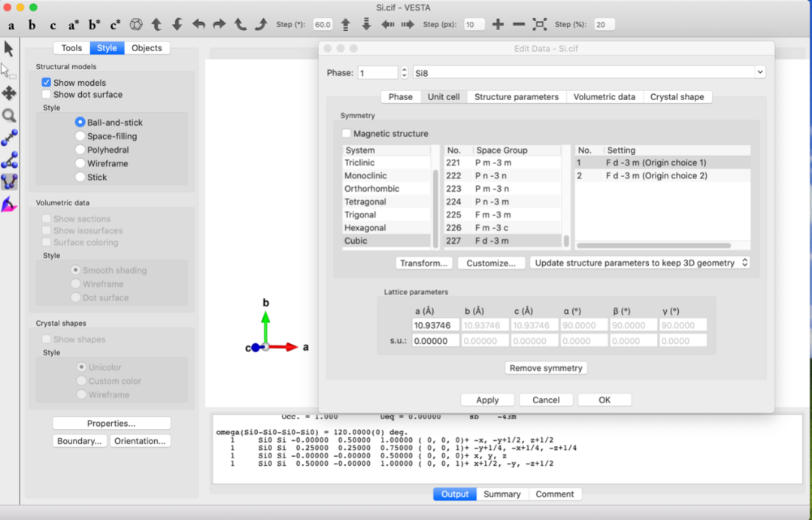This screenshot has height=520, width=812.
Task: Fit structure to screen icon
Action: (539, 24)
